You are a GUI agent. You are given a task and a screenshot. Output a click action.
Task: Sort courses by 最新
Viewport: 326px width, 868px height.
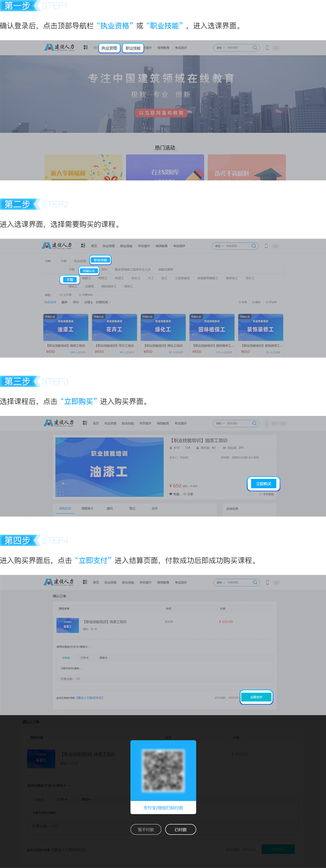coord(64,302)
